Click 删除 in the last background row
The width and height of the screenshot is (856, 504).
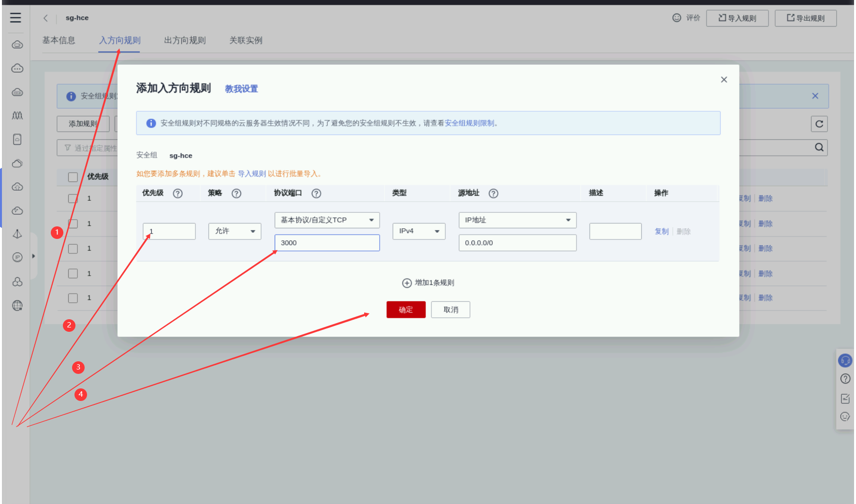766,298
